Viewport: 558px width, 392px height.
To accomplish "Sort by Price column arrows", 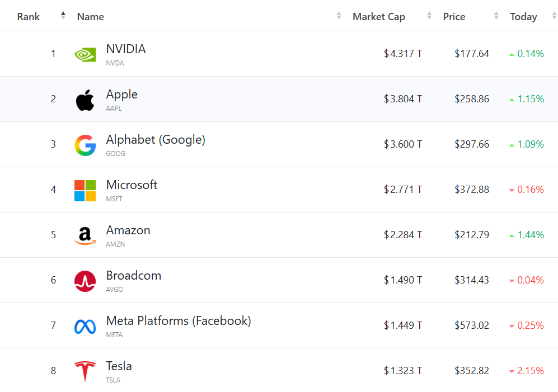I will click(496, 16).
